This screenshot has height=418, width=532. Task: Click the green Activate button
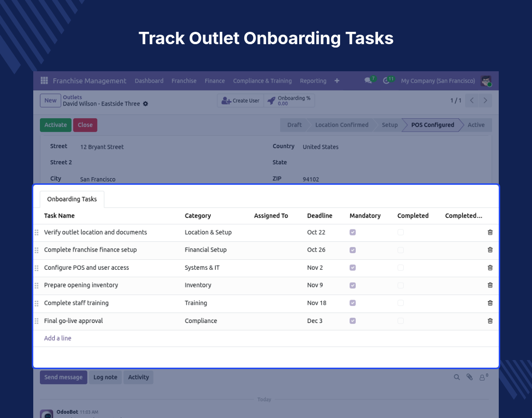[56, 125]
